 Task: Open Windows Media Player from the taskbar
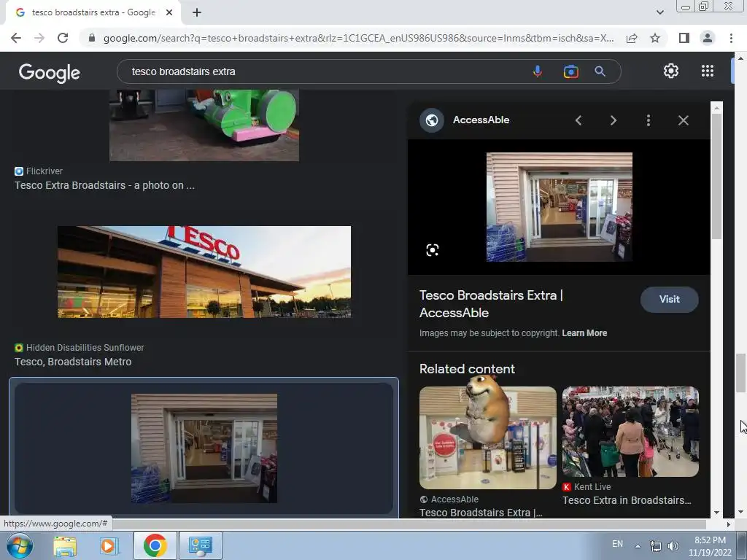[109, 546]
